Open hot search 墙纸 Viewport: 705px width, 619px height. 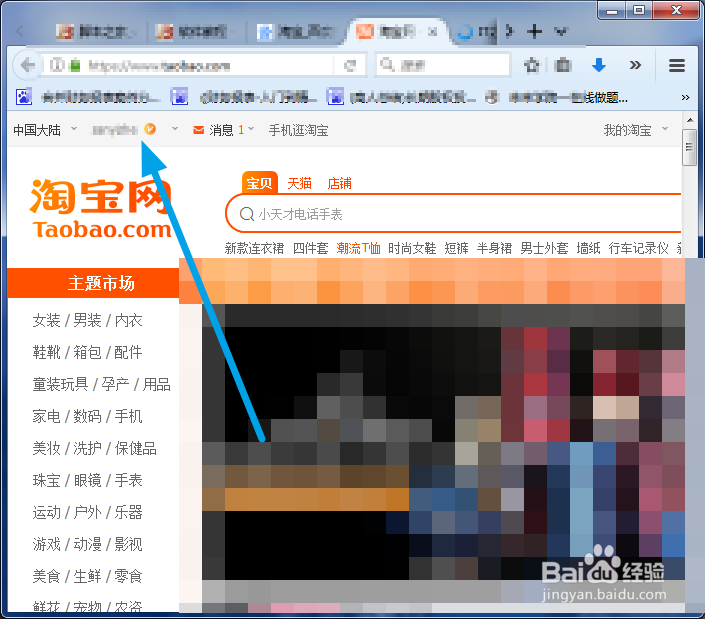tap(589, 248)
